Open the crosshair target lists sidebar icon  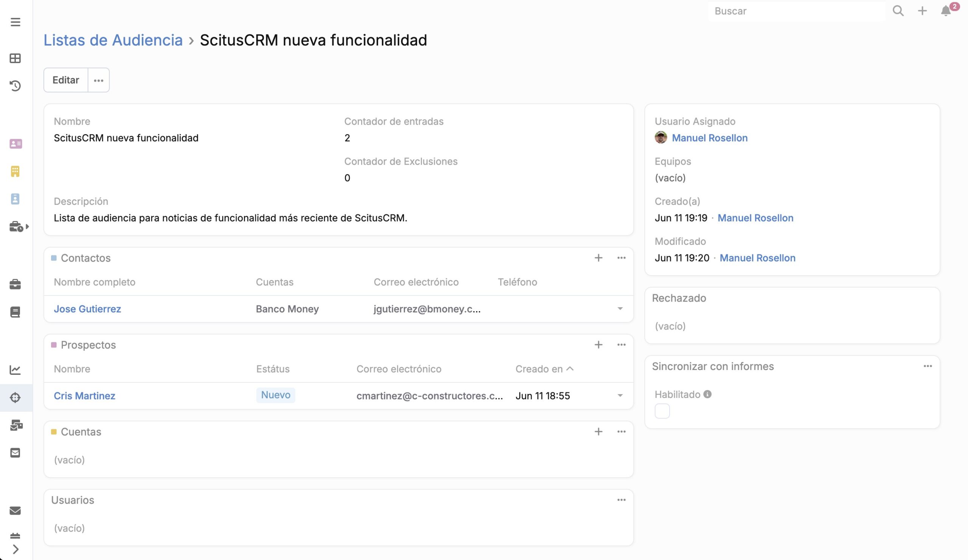click(x=16, y=397)
